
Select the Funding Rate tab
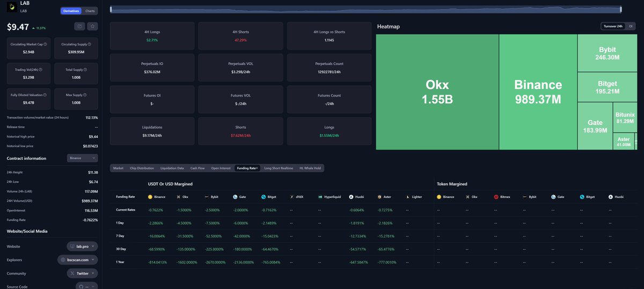coord(247,168)
